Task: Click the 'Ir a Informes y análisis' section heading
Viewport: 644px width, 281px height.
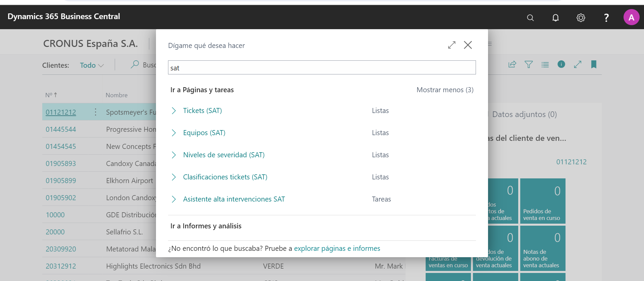Action: pos(206,226)
